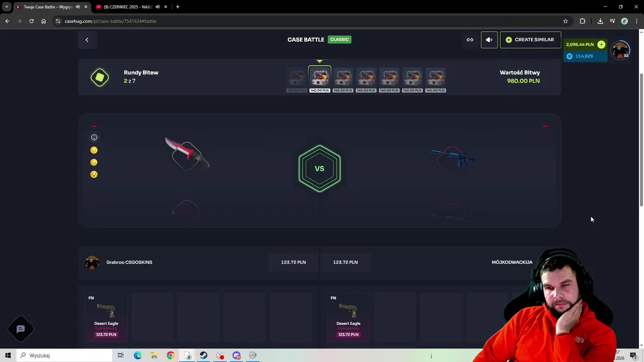Image resolution: width=644 pixels, height=362 pixels.
Task: Click the Create Similar button
Action: click(530, 40)
